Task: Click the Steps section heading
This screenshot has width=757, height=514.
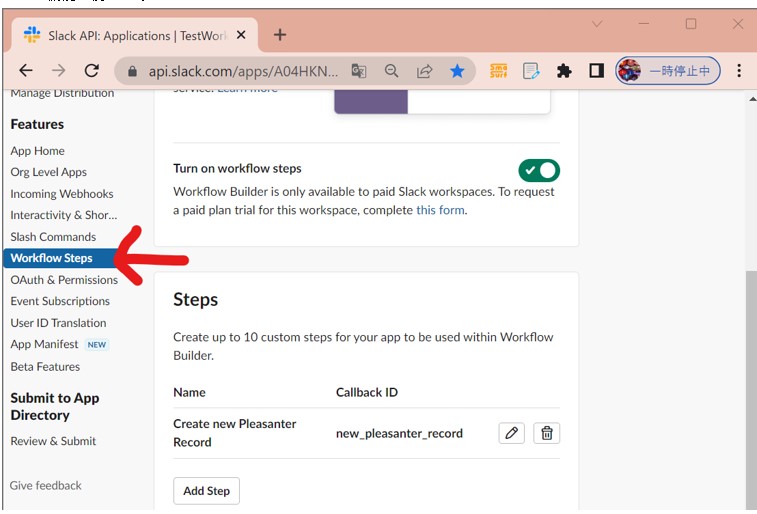Action: pos(196,300)
